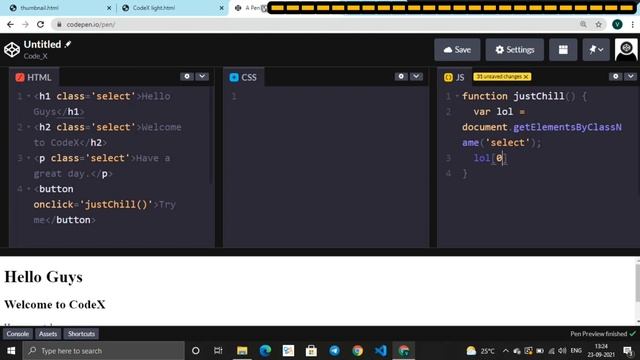640x360 pixels.
Task: Fold HTML line 1 h1 element
Action: click(x=29, y=96)
